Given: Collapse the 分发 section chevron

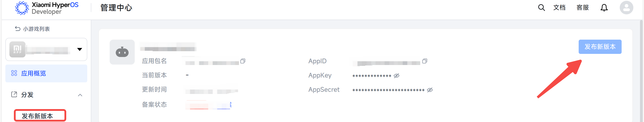Looking at the screenshot, I should click(x=80, y=95).
